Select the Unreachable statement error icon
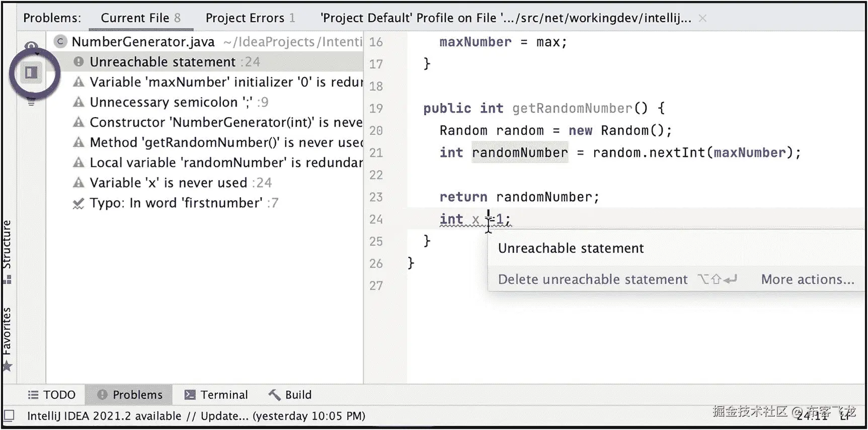868x430 pixels. (78, 62)
